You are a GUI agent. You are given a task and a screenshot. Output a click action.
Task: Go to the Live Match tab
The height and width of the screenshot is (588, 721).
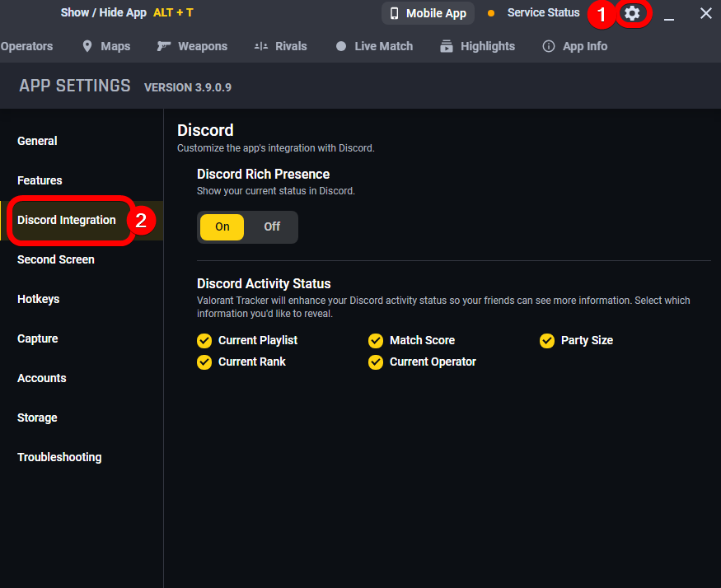[x=375, y=46]
